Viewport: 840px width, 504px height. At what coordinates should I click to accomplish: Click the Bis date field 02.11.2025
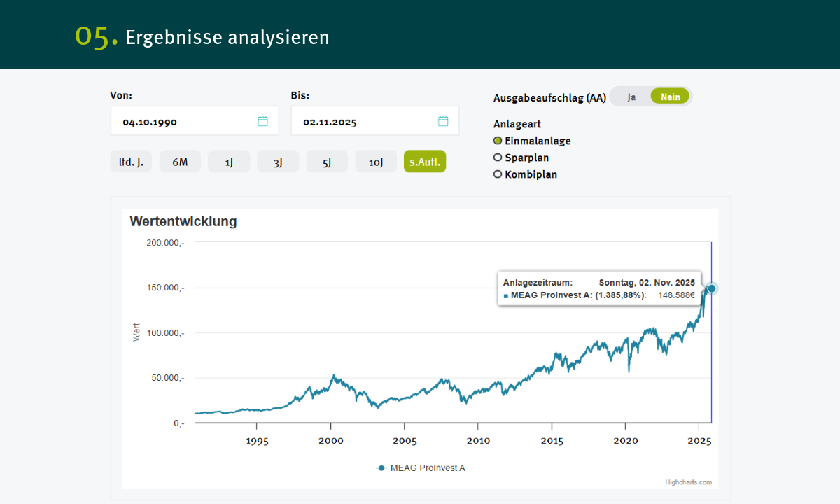tap(363, 121)
